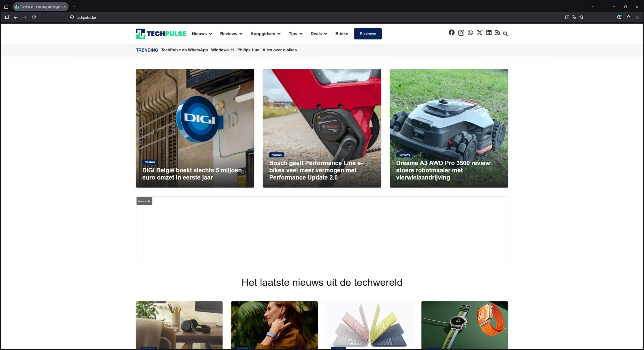Click the translate page icon
Screen dimensions: 644x350
pos(574,17)
